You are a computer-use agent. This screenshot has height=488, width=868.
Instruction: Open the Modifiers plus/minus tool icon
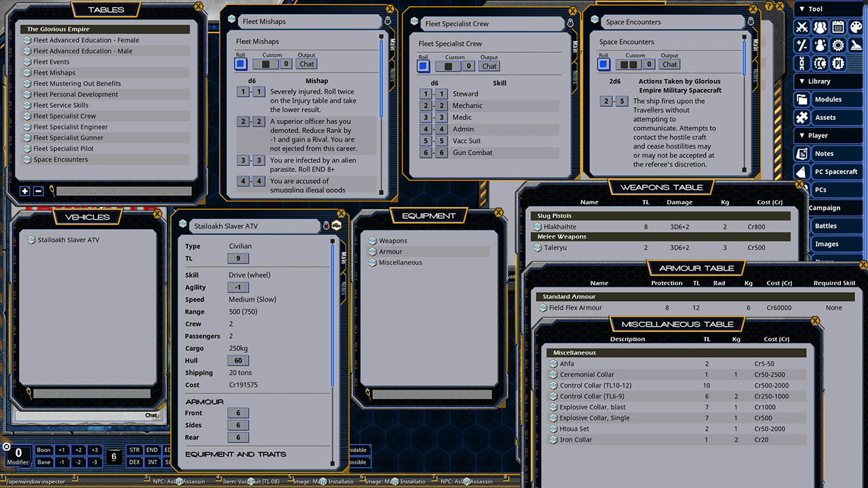click(802, 45)
